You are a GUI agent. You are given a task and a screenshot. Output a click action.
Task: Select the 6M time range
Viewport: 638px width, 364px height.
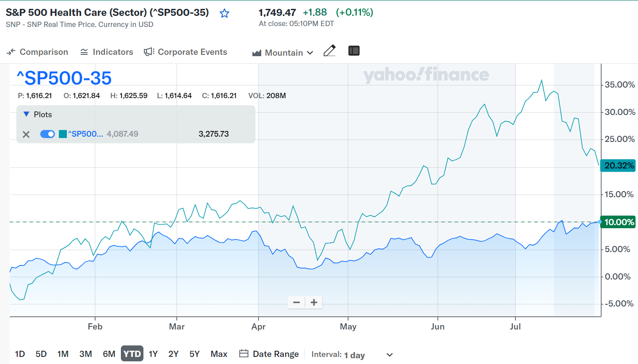click(x=109, y=354)
